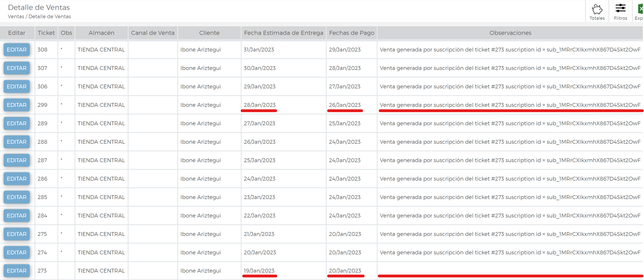This screenshot has width=644, height=280.
Task: Click the observation text in row 308
Action: [x=510, y=50]
